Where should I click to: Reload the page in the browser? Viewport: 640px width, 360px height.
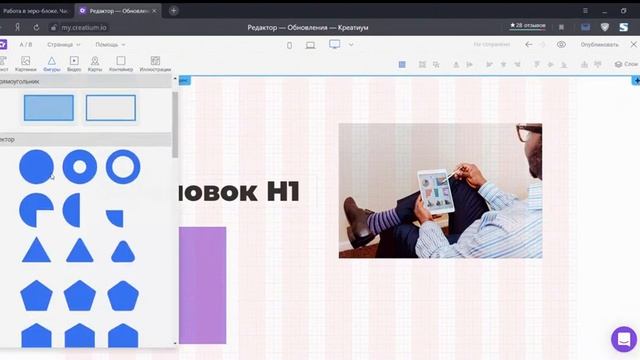coord(36,28)
